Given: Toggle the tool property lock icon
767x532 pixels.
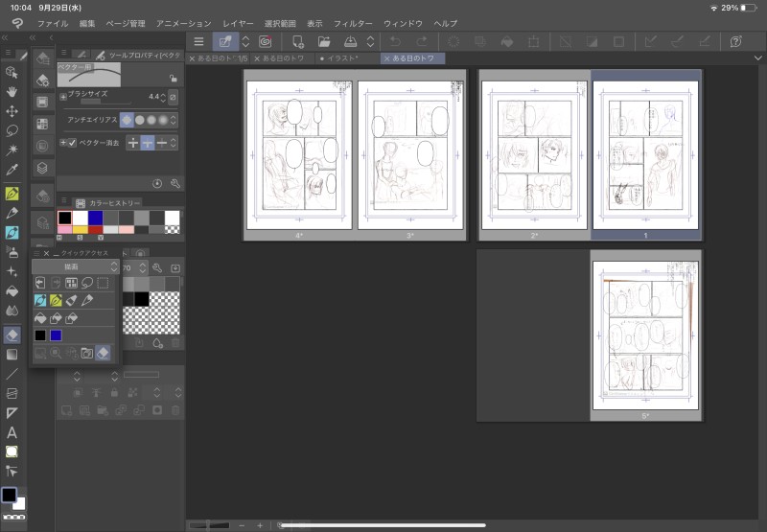Looking at the screenshot, I should [173, 78].
